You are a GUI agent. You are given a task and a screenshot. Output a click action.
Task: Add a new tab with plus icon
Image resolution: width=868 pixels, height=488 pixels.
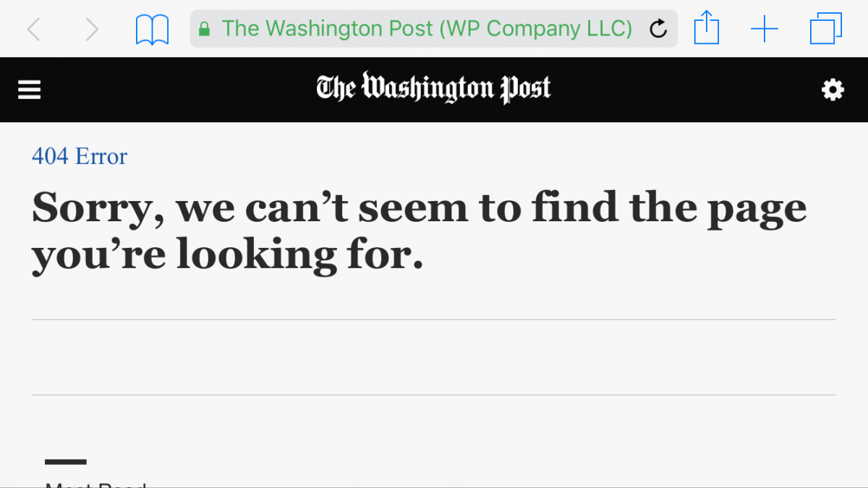pos(764,29)
